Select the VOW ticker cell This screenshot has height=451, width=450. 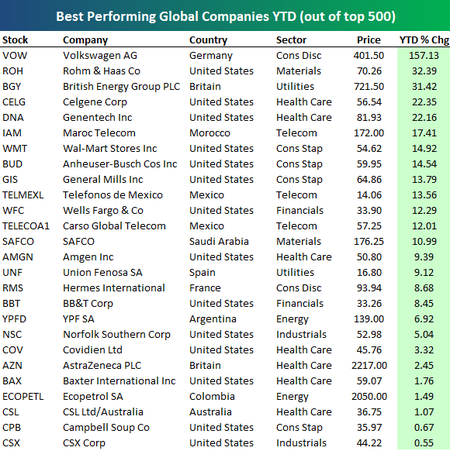[15, 55]
